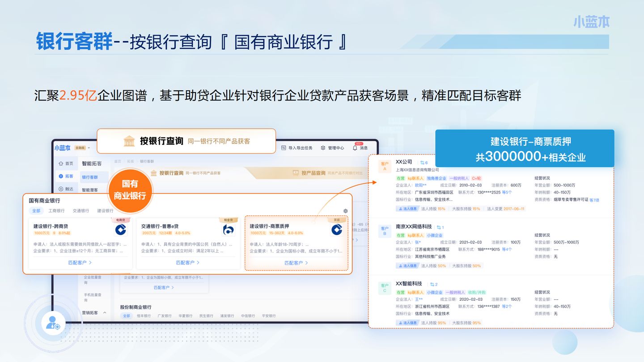Collapse the 营销拓客 sidebar section
Image resolution: width=644 pixels, height=362 pixels.
(x=105, y=313)
